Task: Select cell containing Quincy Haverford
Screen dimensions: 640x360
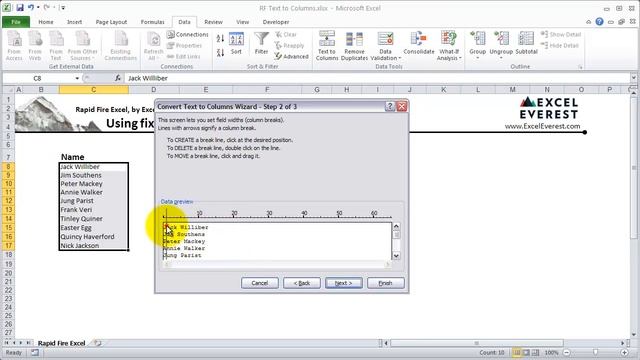Action: pos(93,237)
